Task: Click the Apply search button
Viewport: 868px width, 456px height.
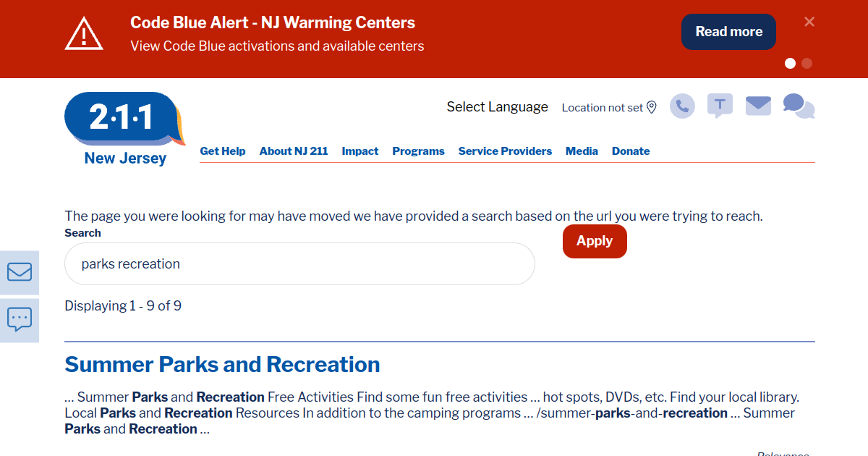Action: 595,241
